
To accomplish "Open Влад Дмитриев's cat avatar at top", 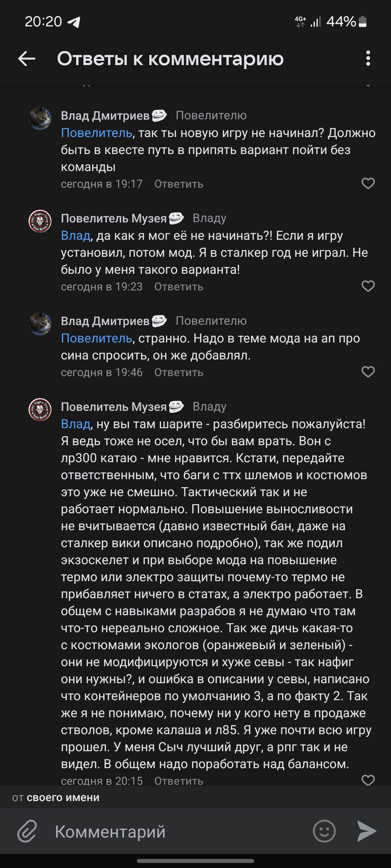I will pos(40,118).
